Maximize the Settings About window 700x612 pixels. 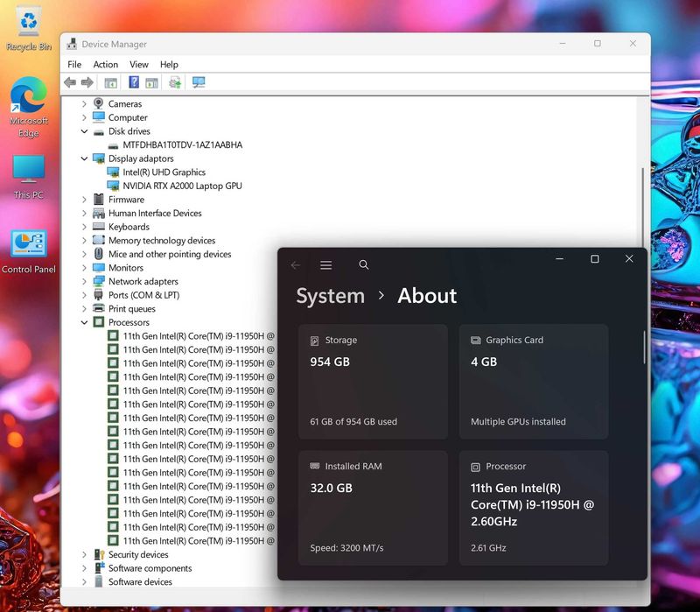click(595, 259)
